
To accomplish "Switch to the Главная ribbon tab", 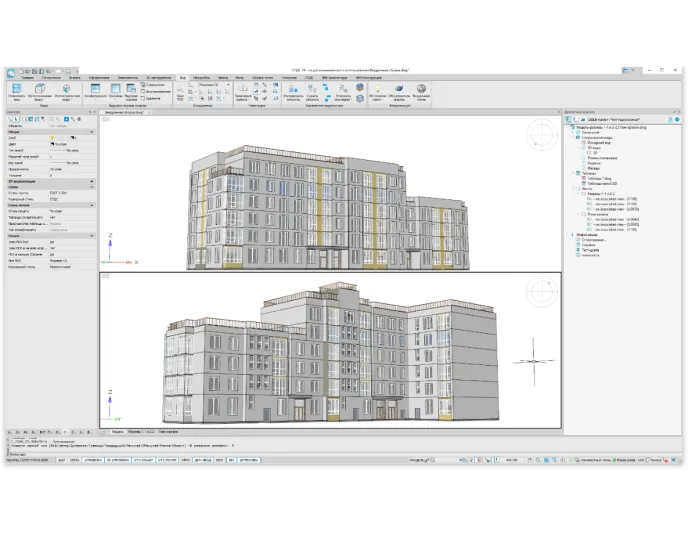I will (x=28, y=77).
